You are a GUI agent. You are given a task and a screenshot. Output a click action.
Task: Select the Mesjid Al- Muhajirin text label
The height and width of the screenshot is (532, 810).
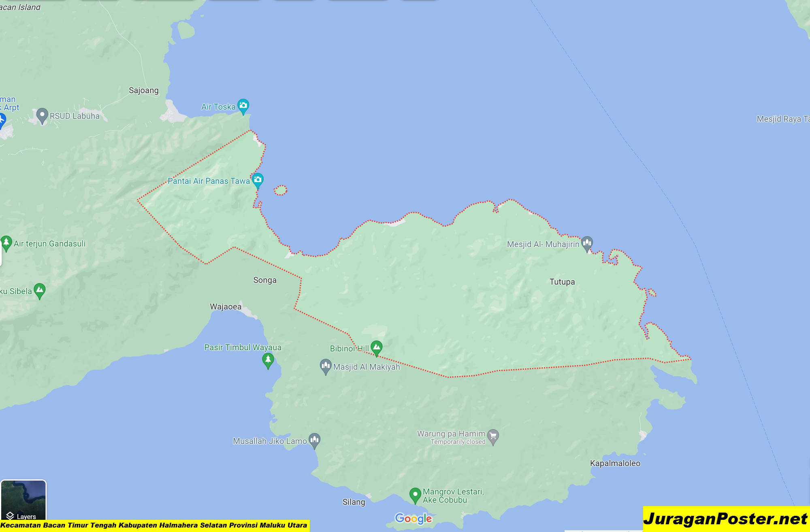(x=543, y=244)
